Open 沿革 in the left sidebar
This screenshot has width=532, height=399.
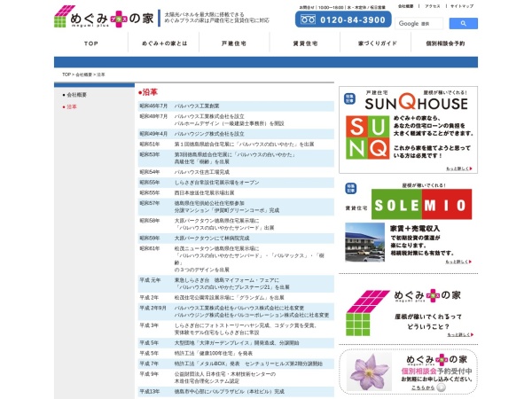(x=72, y=106)
